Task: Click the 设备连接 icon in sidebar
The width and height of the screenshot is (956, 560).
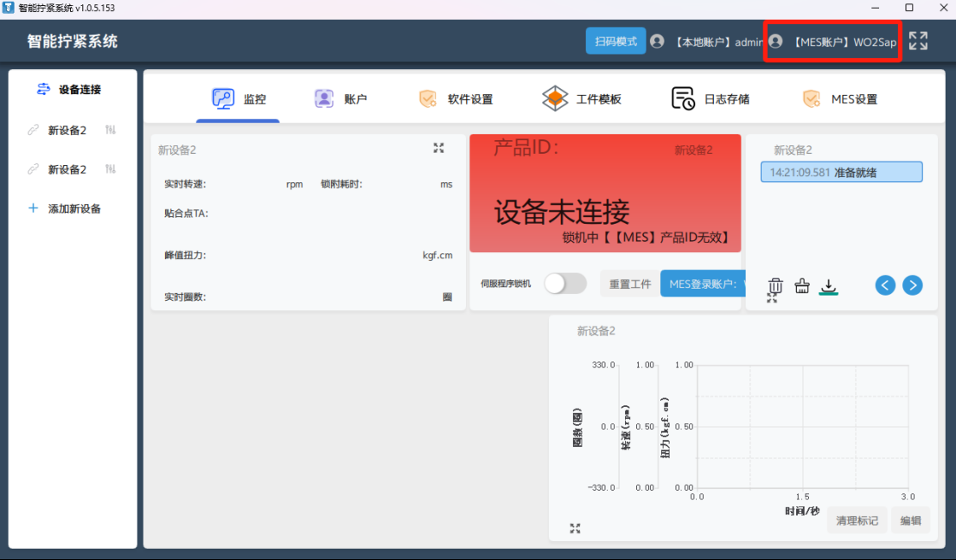Action: tap(43, 89)
